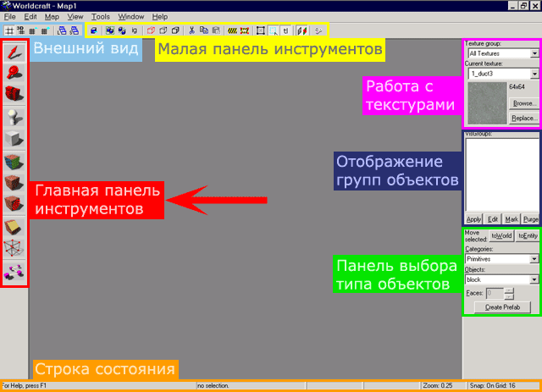The height and width of the screenshot is (392, 542).
Task: Select the Path tool with purple nodes
Action: click(14, 272)
